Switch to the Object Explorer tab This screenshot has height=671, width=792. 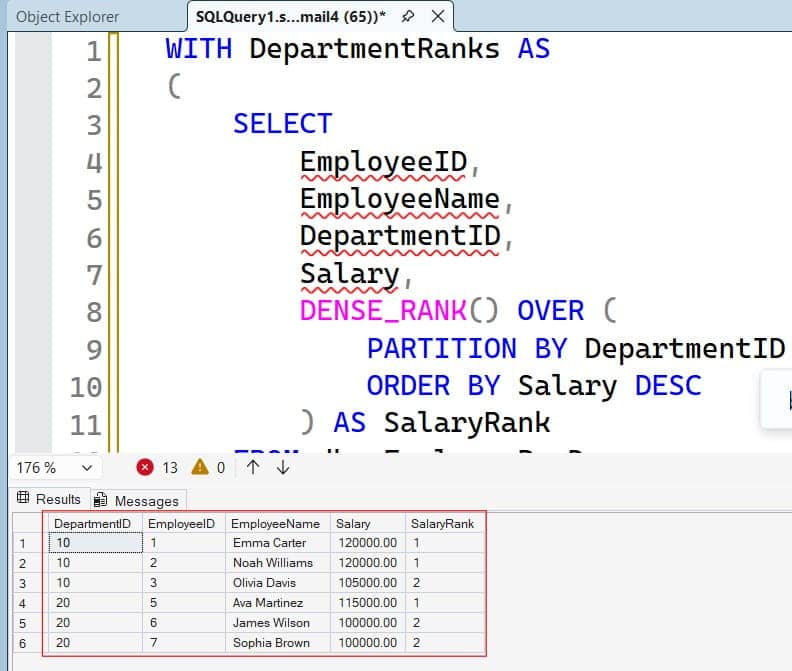[x=67, y=17]
